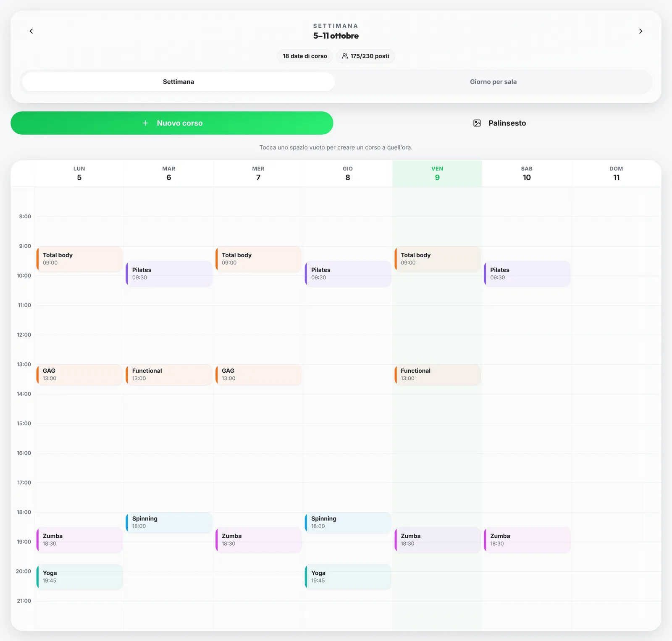Image resolution: width=672 pixels, height=641 pixels.
Task: Click the people icon beside 175/230 posti
Action: click(345, 56)
